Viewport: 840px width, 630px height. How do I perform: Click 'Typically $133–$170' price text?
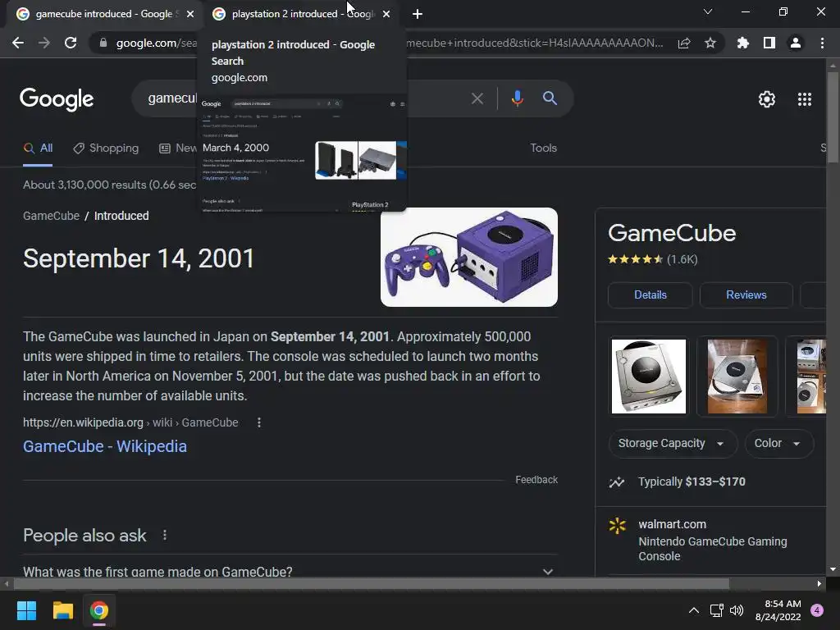[x=692, y=482]
